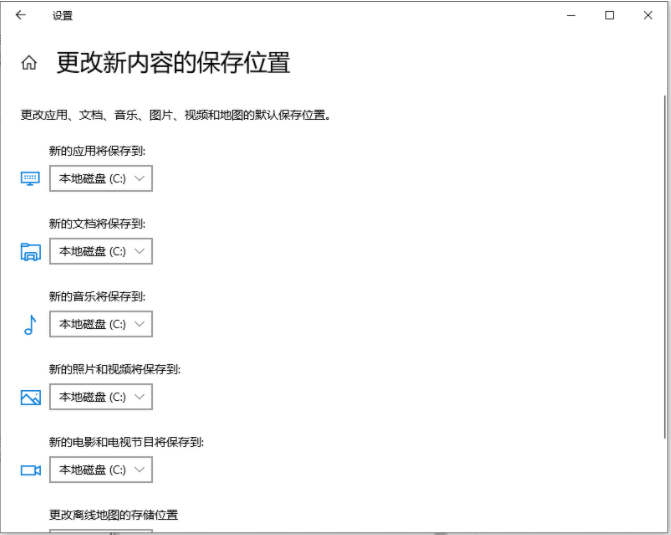
Task: Click the back arrow in the title bar
Action: (21, 15)
